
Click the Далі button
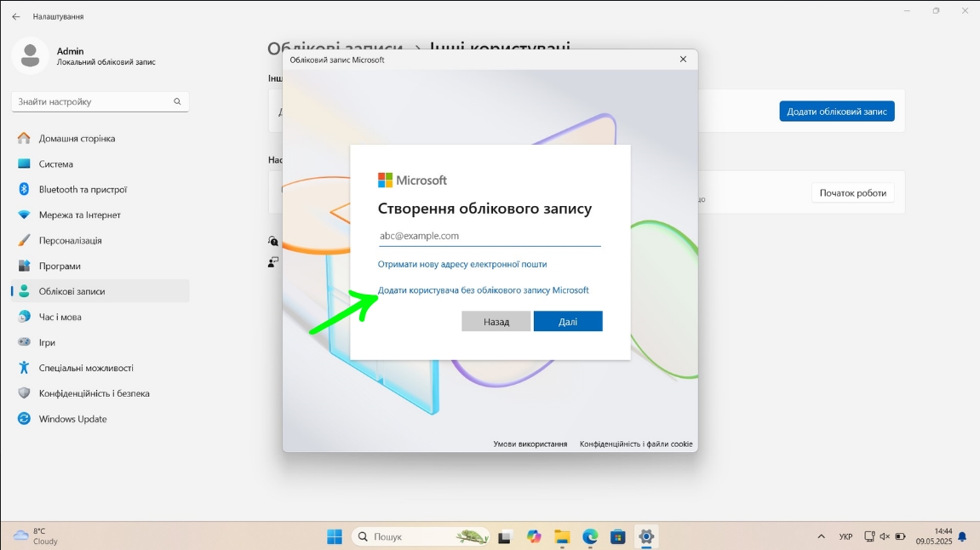[568, 321]
